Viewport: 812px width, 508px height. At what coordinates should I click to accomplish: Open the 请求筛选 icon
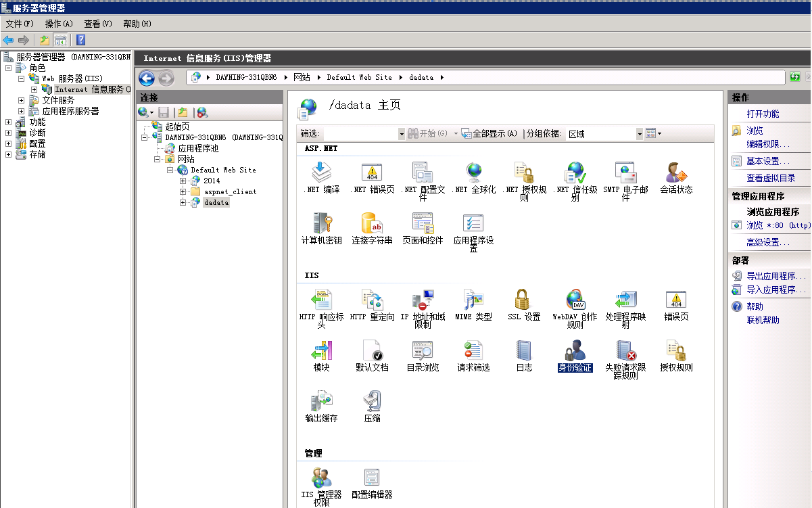click(473, 356)
